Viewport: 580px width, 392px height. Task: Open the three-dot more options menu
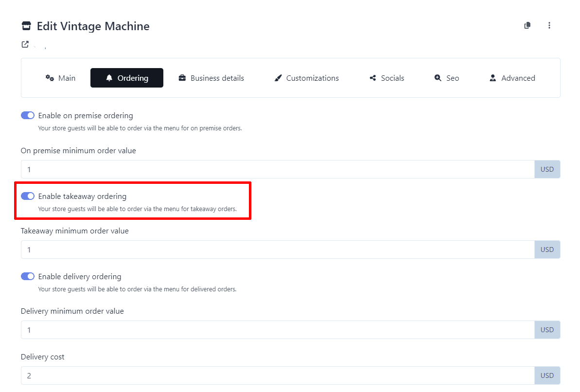[549, 26]
